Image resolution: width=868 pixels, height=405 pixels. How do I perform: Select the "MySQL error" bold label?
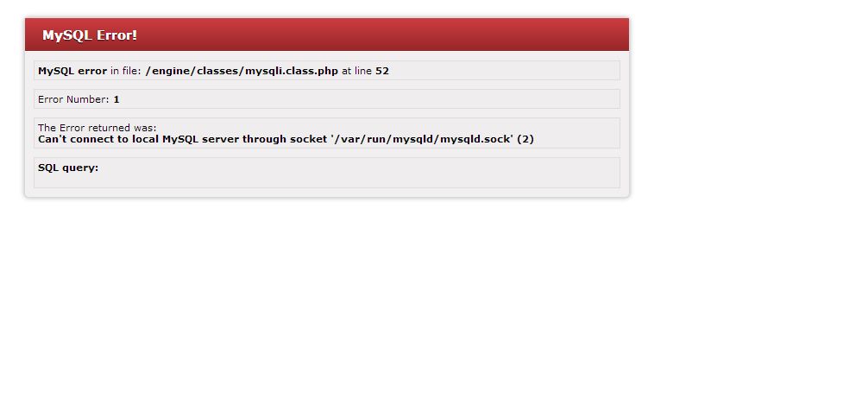pyautogui.click(x=72, y=71)
